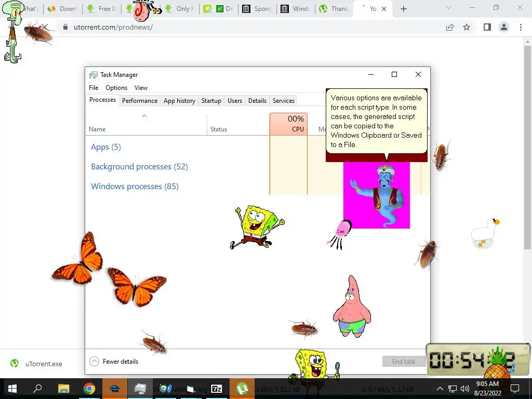Open Chrome's tab search chevron

[448, 7]
